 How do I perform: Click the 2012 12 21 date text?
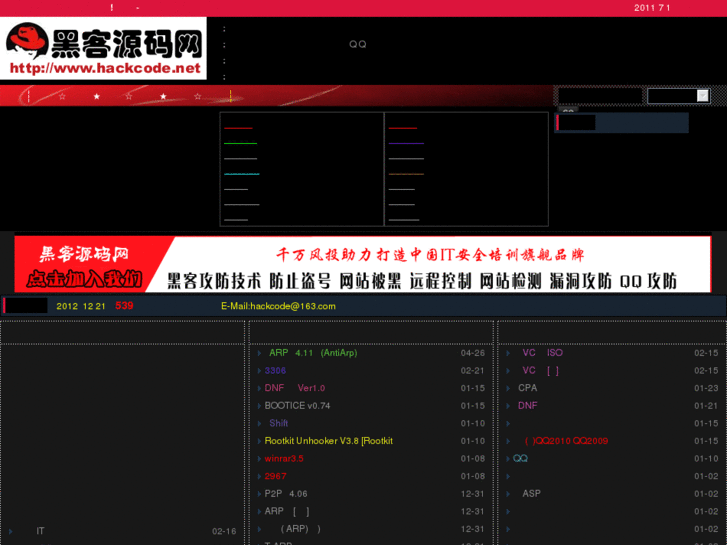(x=81, y=307)
